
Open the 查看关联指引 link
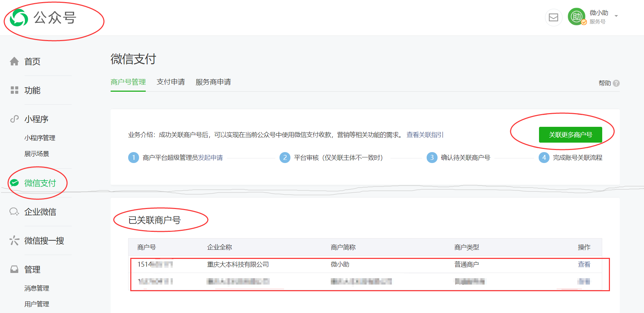(425, 135)
